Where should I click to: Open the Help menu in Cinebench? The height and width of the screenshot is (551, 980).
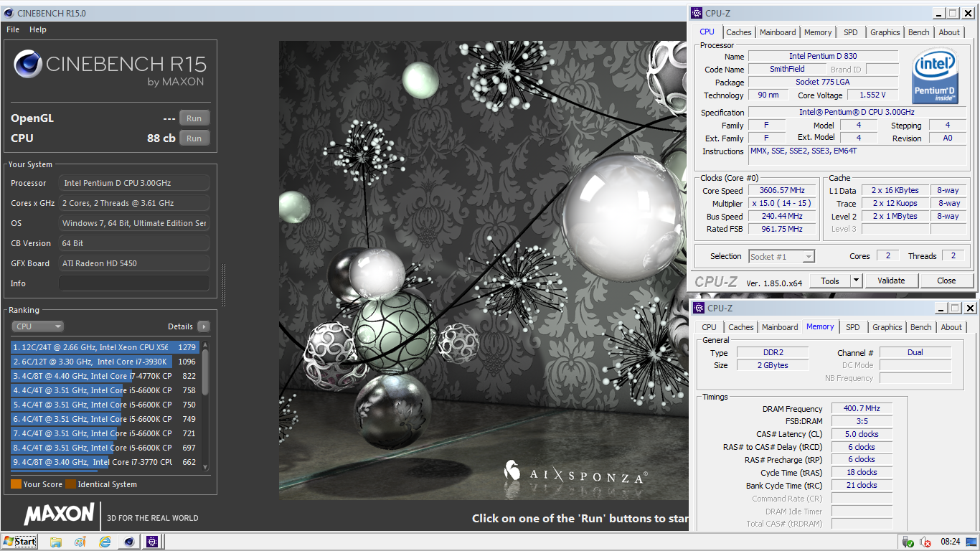(38, 29)
